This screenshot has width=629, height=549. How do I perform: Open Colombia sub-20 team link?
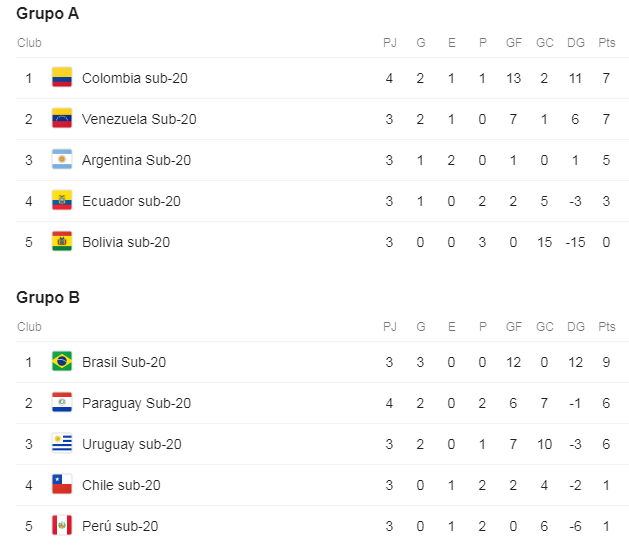tap(134, 78)
